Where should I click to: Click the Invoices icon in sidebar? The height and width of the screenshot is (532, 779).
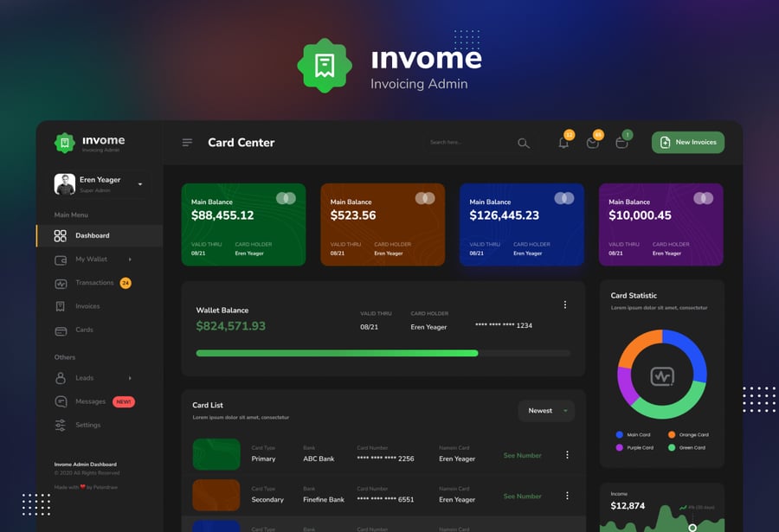point(61,306)
